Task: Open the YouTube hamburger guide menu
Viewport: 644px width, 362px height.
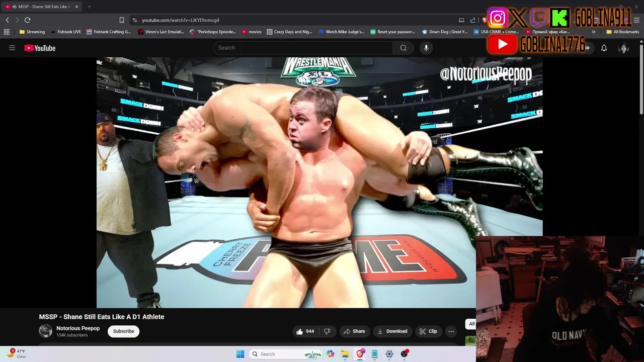Action: [x=12, y=48]
